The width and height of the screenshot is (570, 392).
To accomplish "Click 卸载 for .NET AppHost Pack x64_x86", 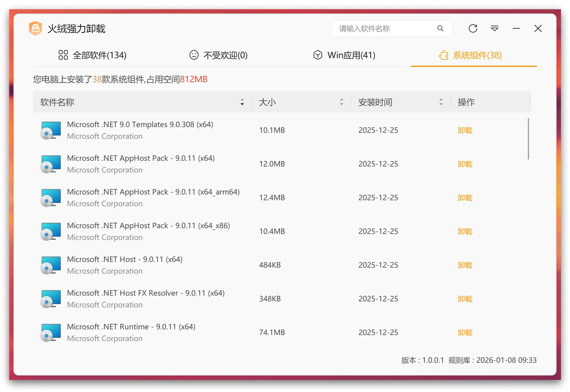I will coord(465,231).
